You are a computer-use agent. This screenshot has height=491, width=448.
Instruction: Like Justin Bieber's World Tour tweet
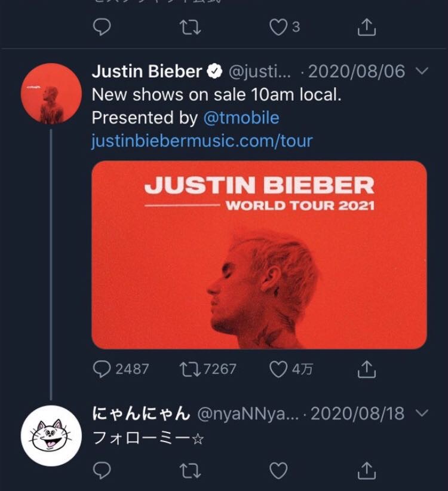279,370
